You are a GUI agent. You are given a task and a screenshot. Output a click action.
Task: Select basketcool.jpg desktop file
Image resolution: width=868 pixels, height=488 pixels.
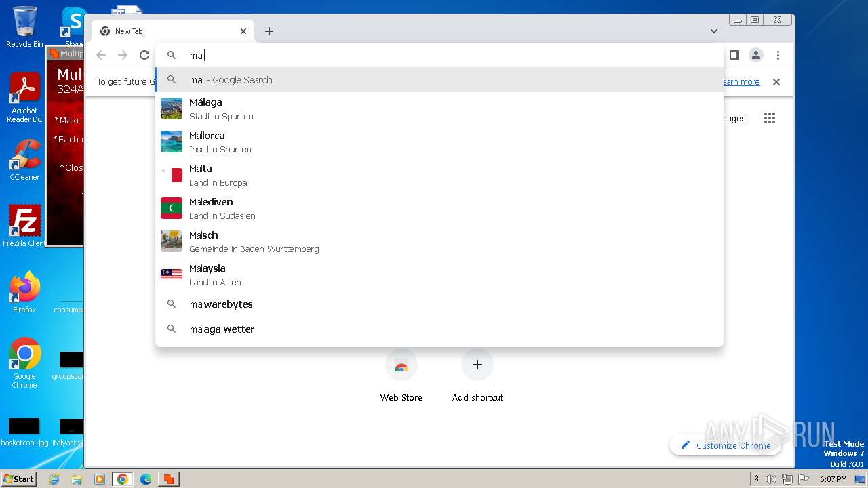tap(24, 432)
